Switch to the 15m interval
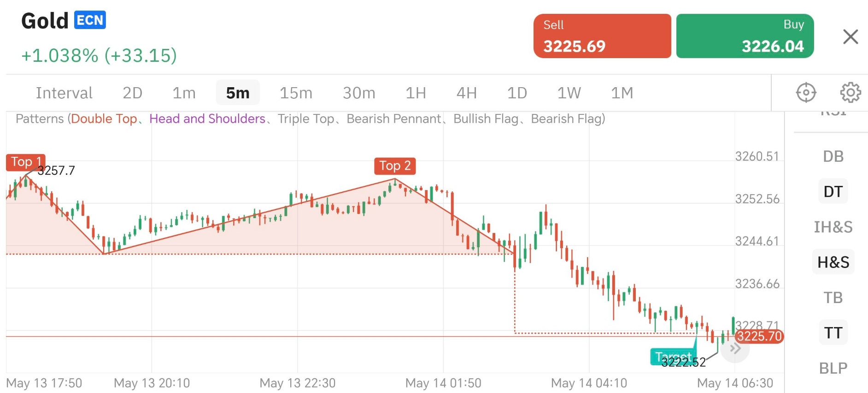 tap(296, 93)
